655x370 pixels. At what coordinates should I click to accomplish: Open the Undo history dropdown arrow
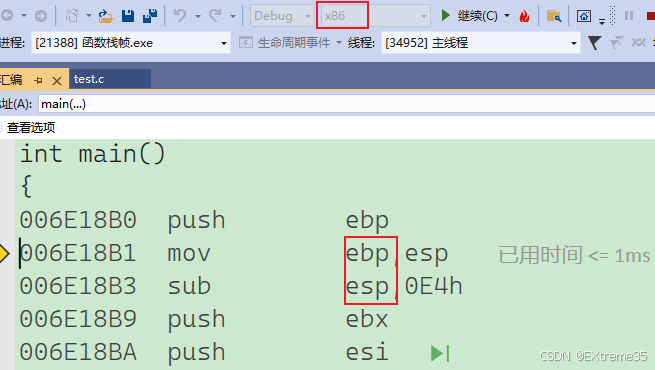[x=198, y=16]
